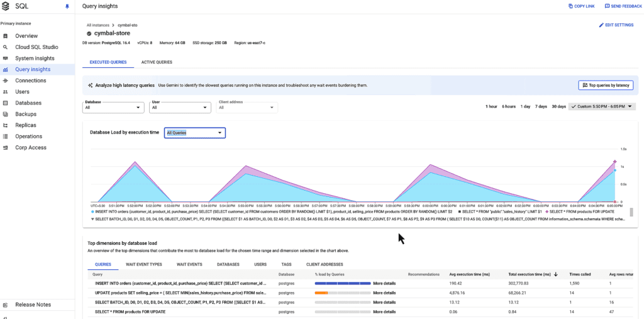This screenshot has width=644, height=319.
Task: Select the 1 hour time range
Action: (x=491, y=106)
